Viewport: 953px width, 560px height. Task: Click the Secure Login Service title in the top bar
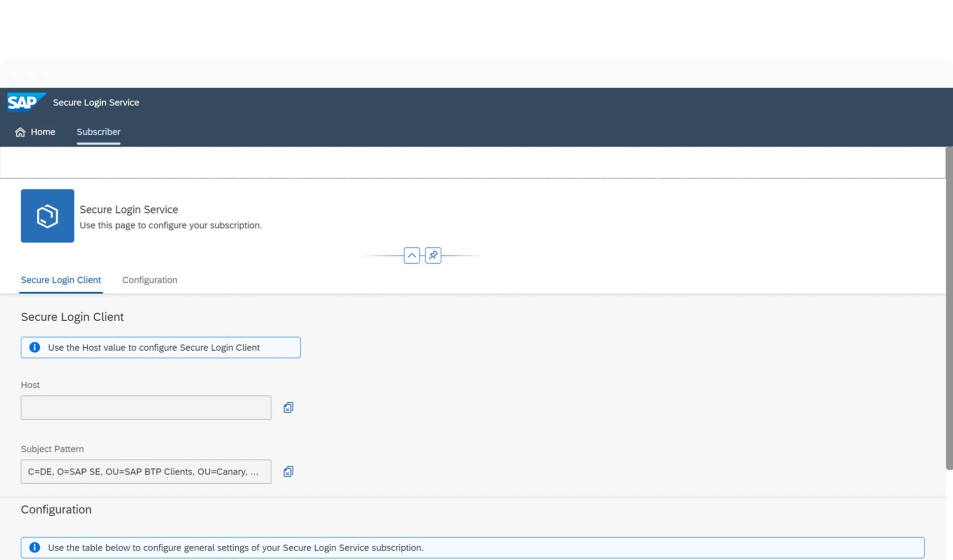96,102
